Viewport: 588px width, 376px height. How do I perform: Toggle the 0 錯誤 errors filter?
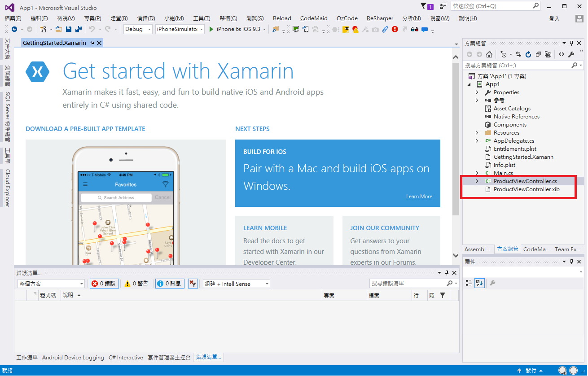(104, 284)
